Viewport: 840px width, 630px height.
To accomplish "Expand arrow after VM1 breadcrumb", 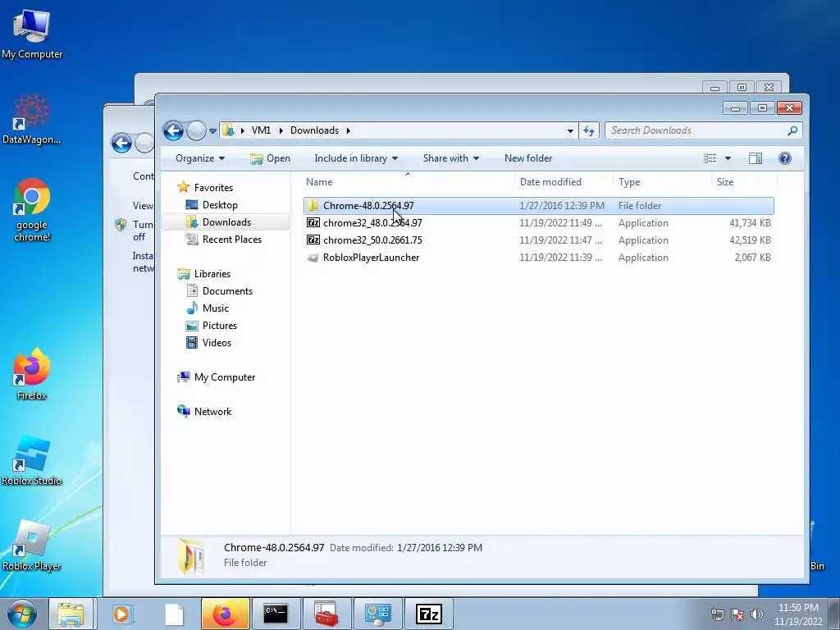I will pyautogui.click(x=281, y=130).
